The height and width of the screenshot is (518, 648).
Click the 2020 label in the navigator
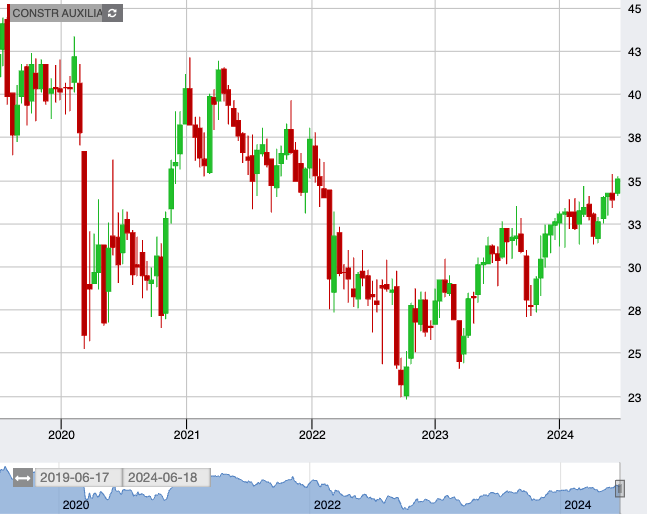point(76,505)
